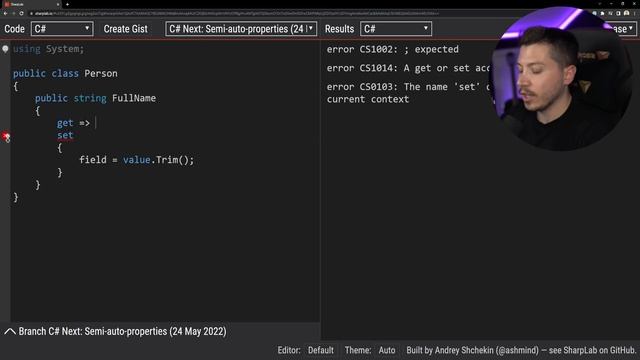The image size is (640, 360).
Task: Open the branch dropdown showing Semi-auto-properties
Action: (x=241, y=29)
